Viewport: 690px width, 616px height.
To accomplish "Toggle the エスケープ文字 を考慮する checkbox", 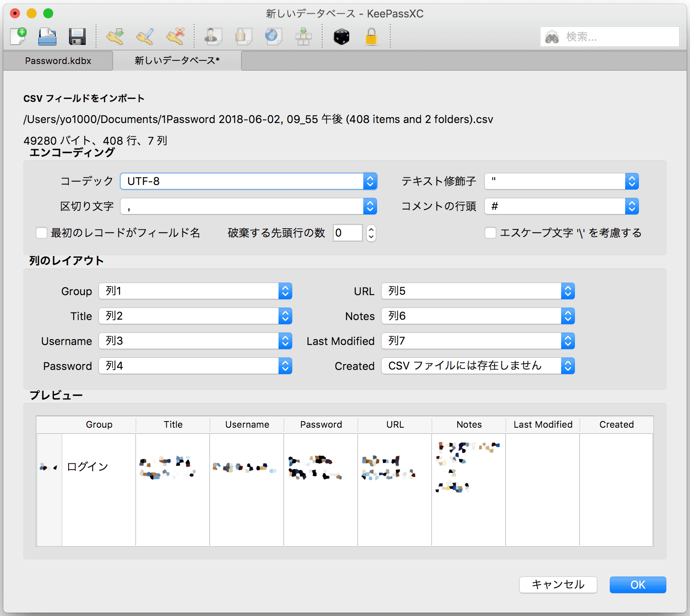I will [x=490, y=233].
